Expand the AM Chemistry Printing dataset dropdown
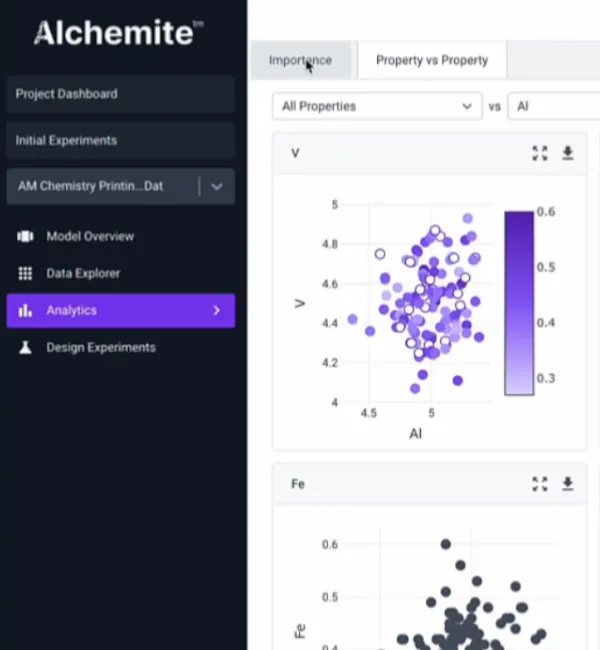This screenshot has width=600, height=650. point(217,186)
